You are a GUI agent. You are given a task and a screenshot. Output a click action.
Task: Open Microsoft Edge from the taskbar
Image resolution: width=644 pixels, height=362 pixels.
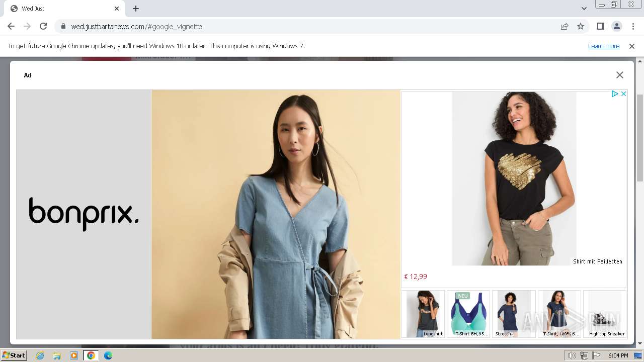coord(108,355)
